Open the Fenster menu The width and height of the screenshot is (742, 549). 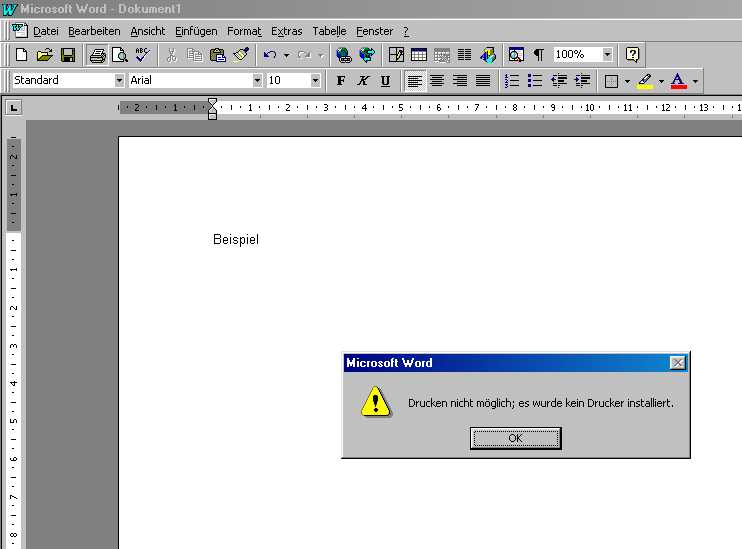coord(374,31)
